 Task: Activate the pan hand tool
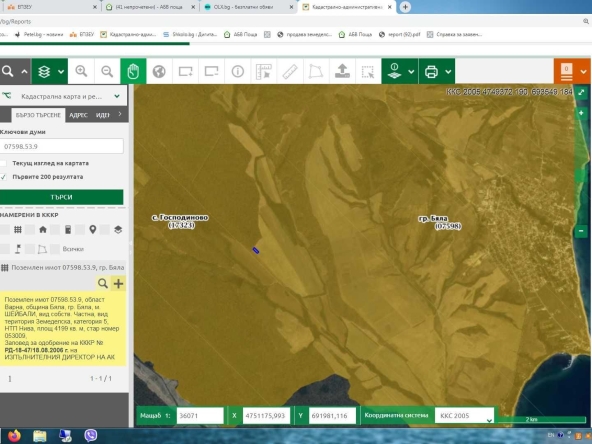(133, 71)
